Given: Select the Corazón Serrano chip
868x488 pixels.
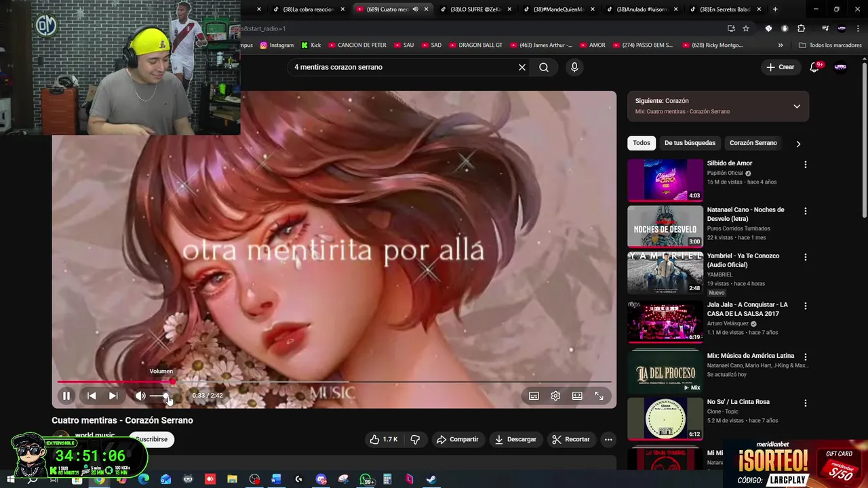Looking at the screenshot, I should (753, 143).
